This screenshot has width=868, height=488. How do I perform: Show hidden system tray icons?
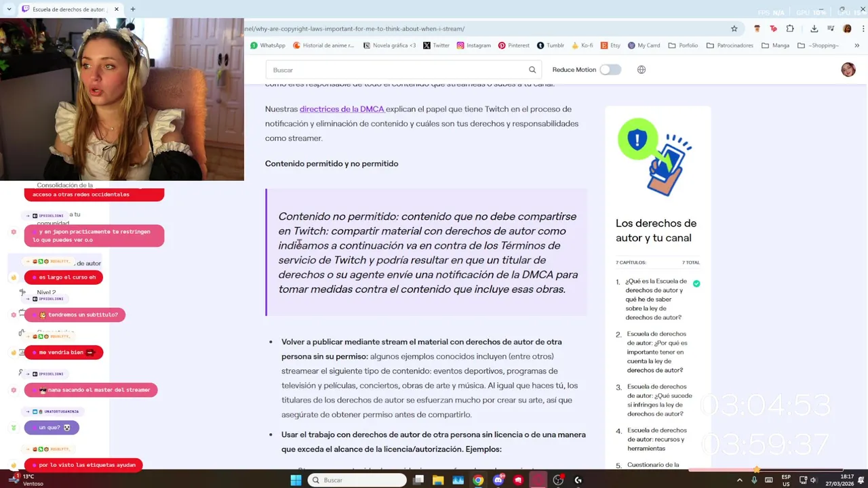[740, 480]
